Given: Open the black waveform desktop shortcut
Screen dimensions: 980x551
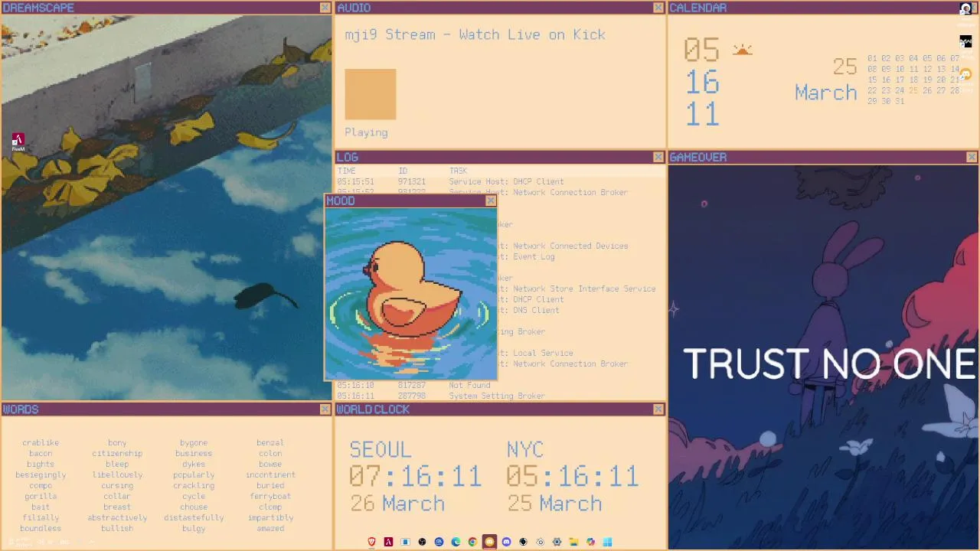Looking at the screenshot, I should click(965, 41).
